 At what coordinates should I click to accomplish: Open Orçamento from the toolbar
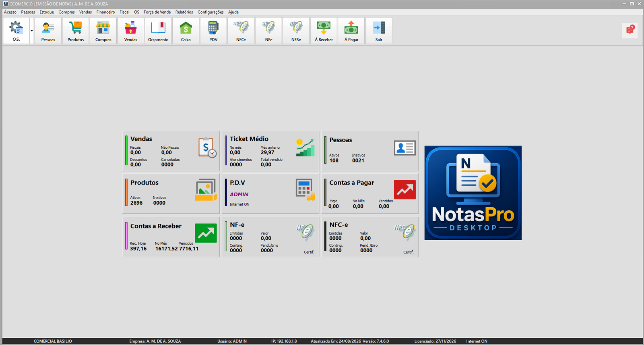pyautogui.click(x=158, y=31)
